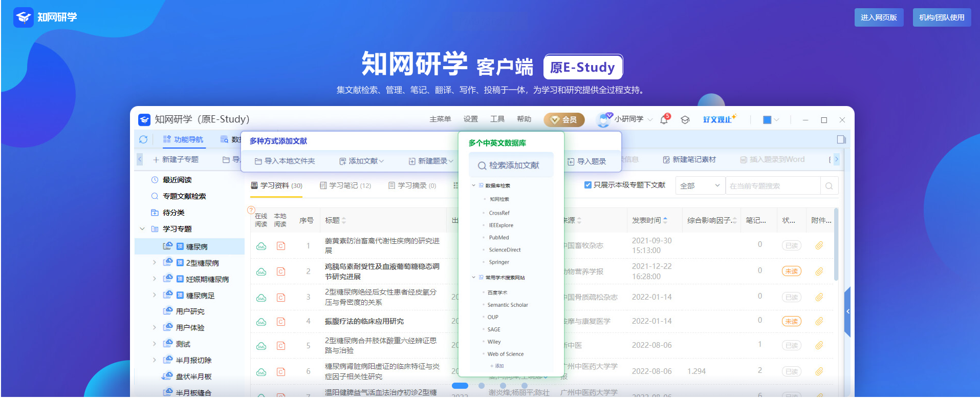Open the 帮助 menu
980x398 pixels.
(x=524, y=119)
